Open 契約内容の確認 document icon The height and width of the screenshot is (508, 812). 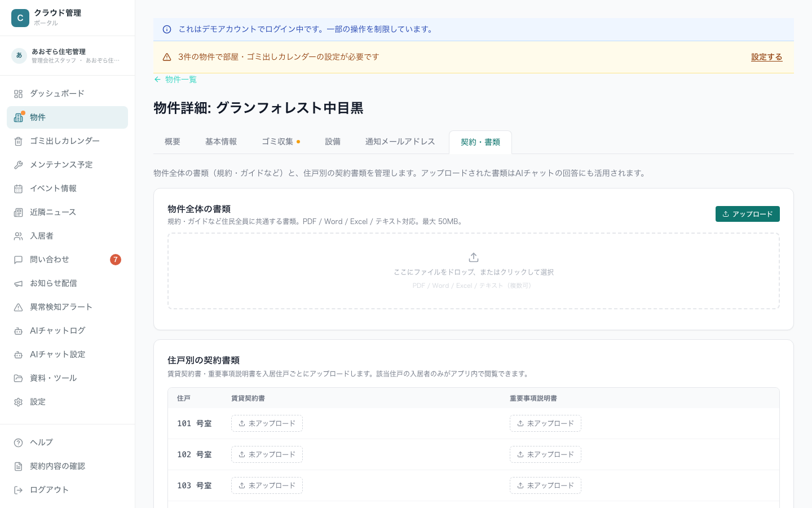click(19, 466)
